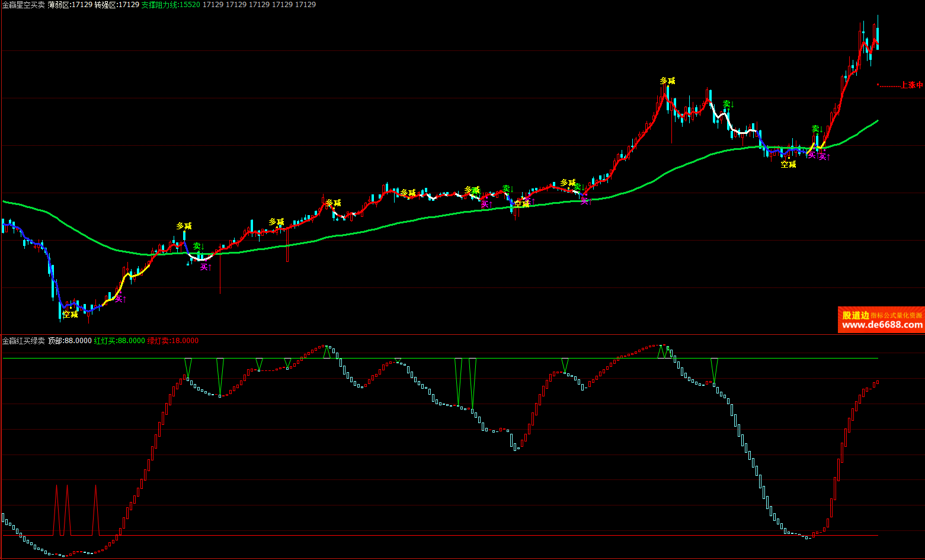Click the 股道边 logo in the orange banner

click(x=855, y=315)
